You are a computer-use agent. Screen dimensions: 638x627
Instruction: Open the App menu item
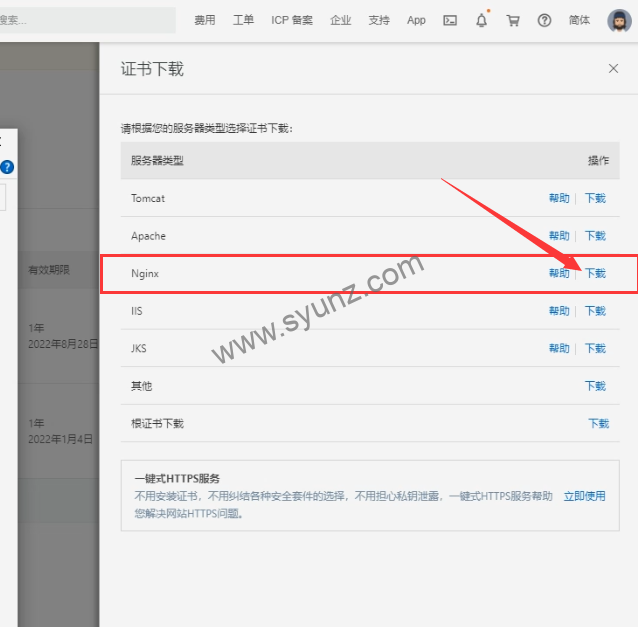416,20
